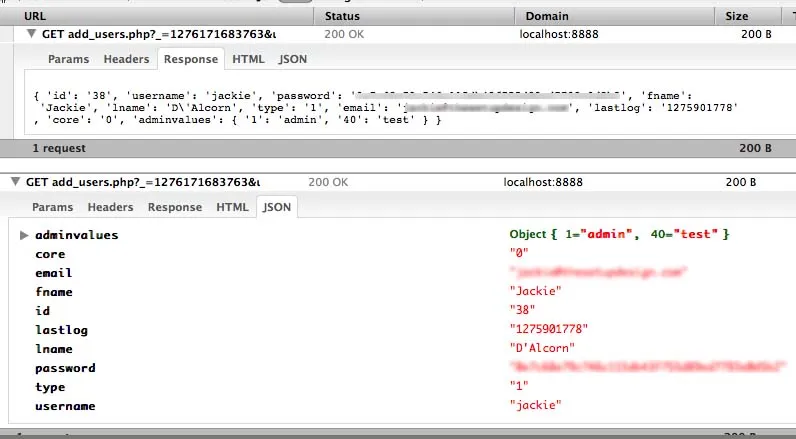
Task: Sort by the Size column header
Action: click(x=737, y=16)
